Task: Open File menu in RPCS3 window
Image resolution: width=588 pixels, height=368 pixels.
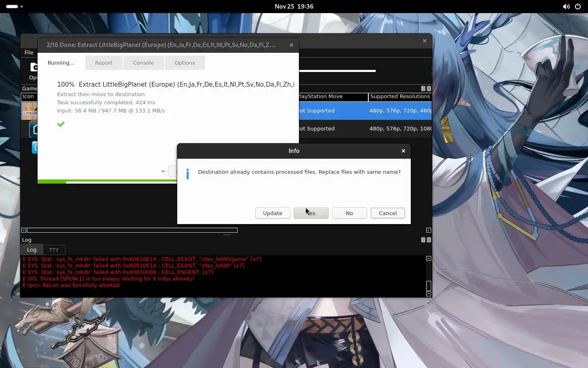Action: tap(29, 52)
